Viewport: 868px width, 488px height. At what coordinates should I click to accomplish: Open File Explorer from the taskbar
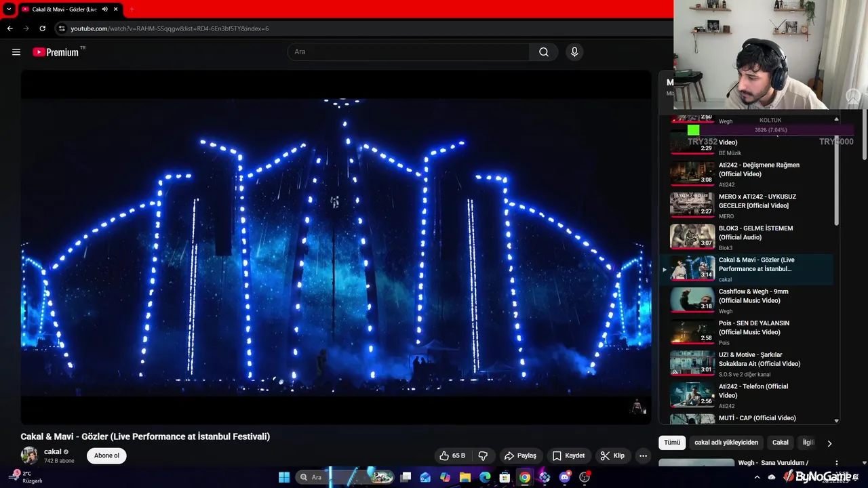tap(465, 477)
